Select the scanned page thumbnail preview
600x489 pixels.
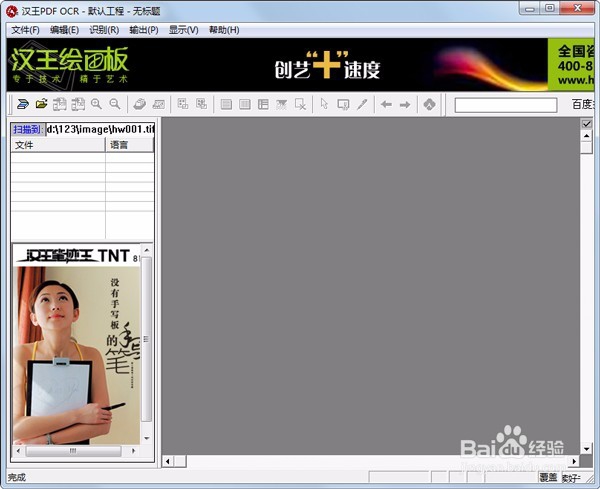point(77,344)
